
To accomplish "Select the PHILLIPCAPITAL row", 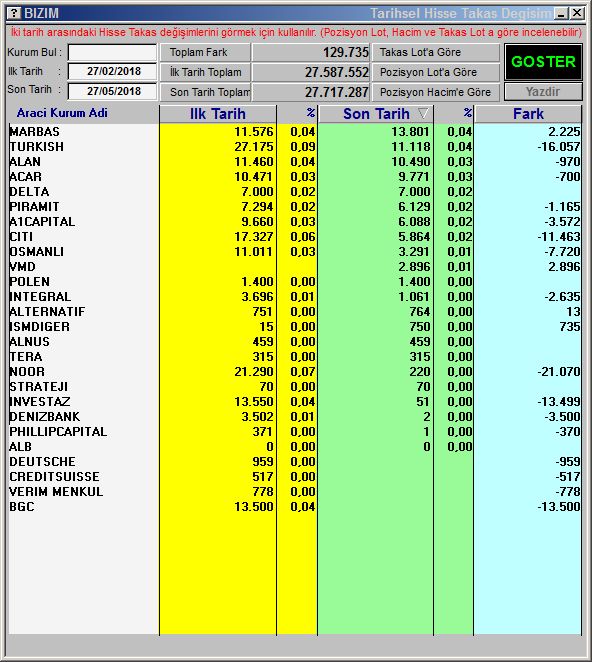I will 295,431.
